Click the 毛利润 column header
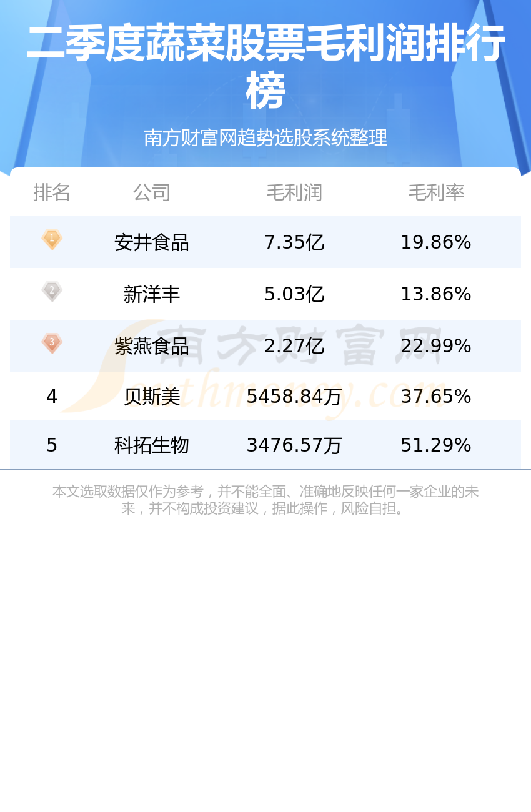Viewport: 531px width, 812px height. coord(294,192)
